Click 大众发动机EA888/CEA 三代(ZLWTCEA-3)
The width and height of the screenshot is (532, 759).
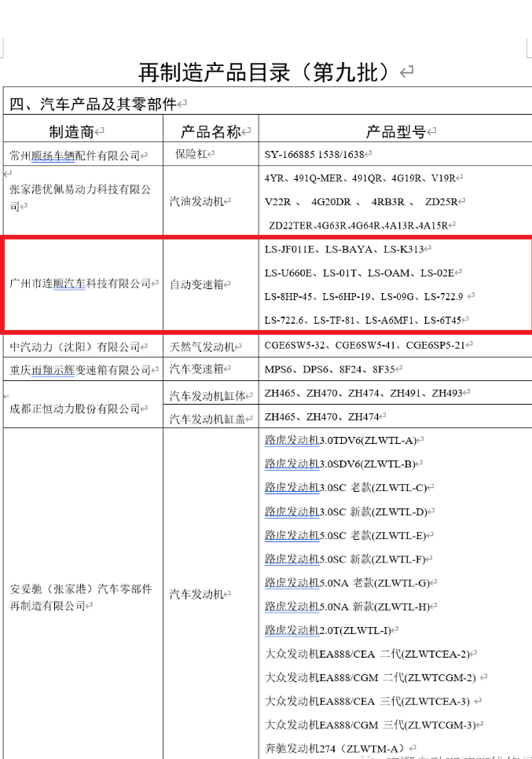coord(367,701)
